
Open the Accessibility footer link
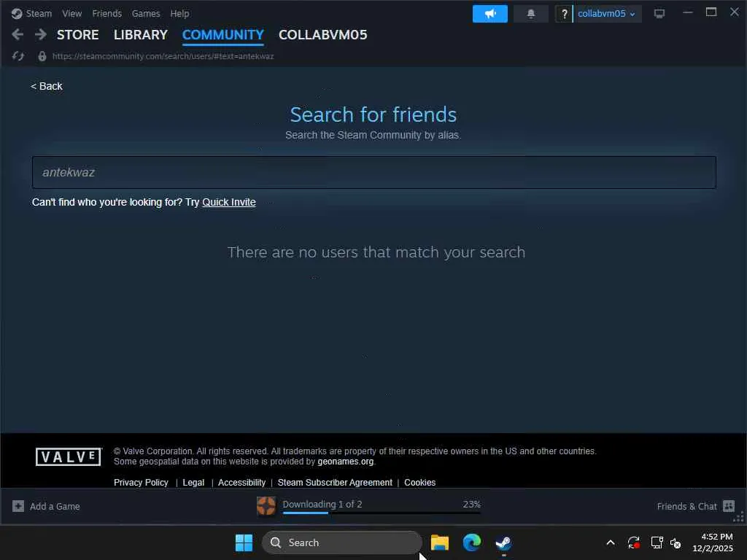[242, 483]
